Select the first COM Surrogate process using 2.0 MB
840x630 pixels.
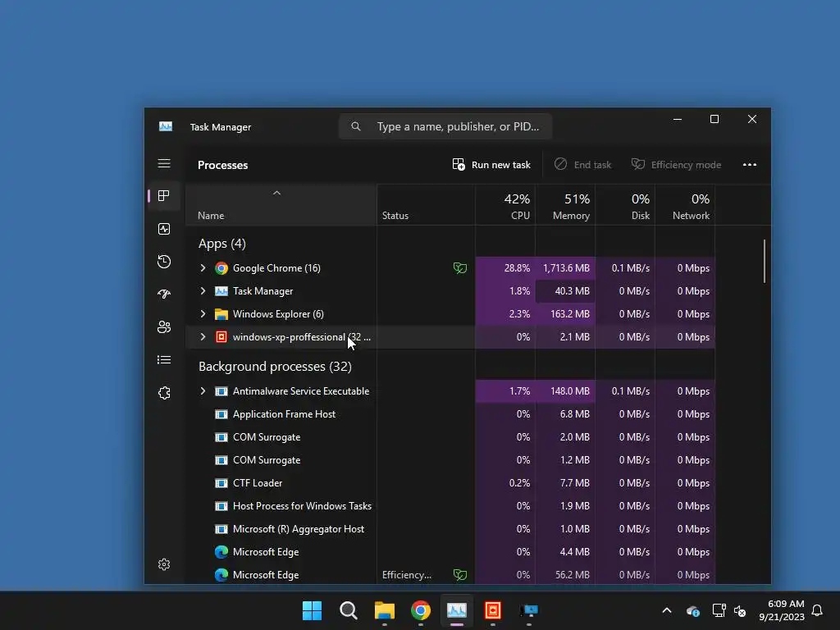tap(450, 437)
